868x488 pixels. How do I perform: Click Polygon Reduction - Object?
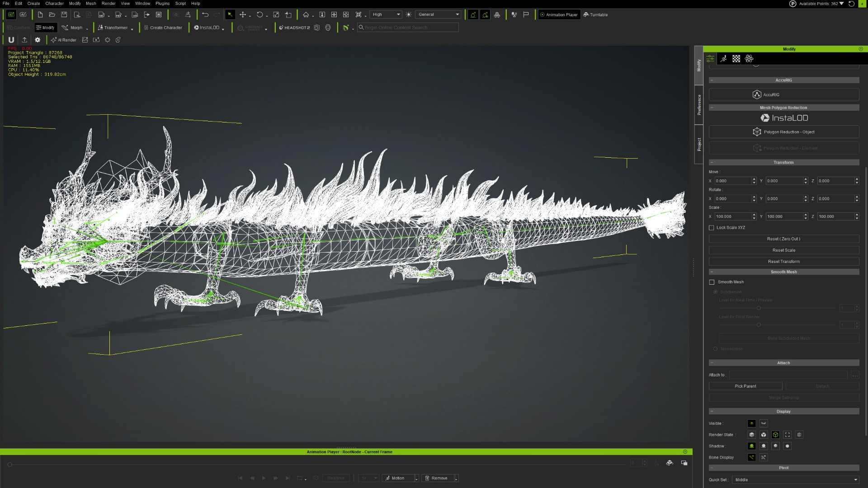pos(784,132)
